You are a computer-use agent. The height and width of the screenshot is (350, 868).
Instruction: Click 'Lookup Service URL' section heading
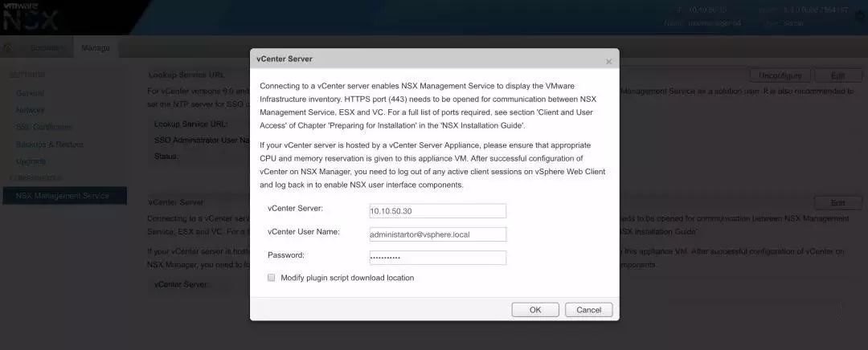click(x=186, y=75)
